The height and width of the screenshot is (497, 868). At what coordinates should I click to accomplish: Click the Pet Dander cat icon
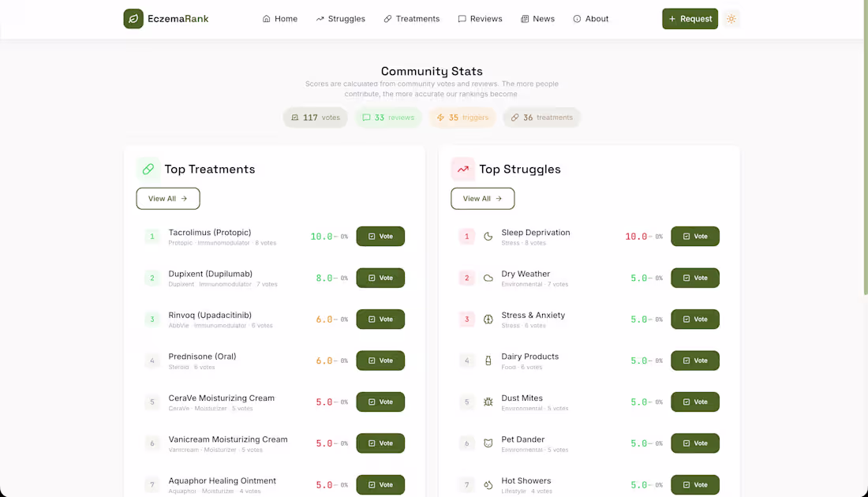coord(488,443)
